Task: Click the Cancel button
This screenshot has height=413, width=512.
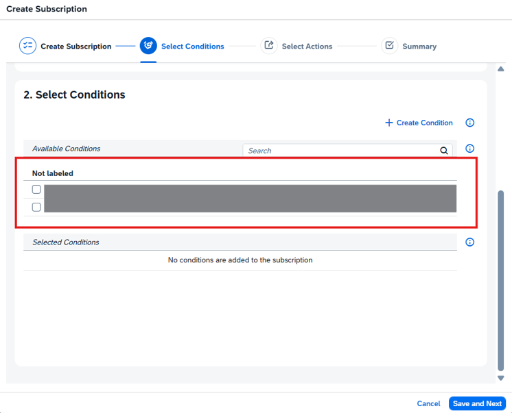Action: tap(428, 404)
